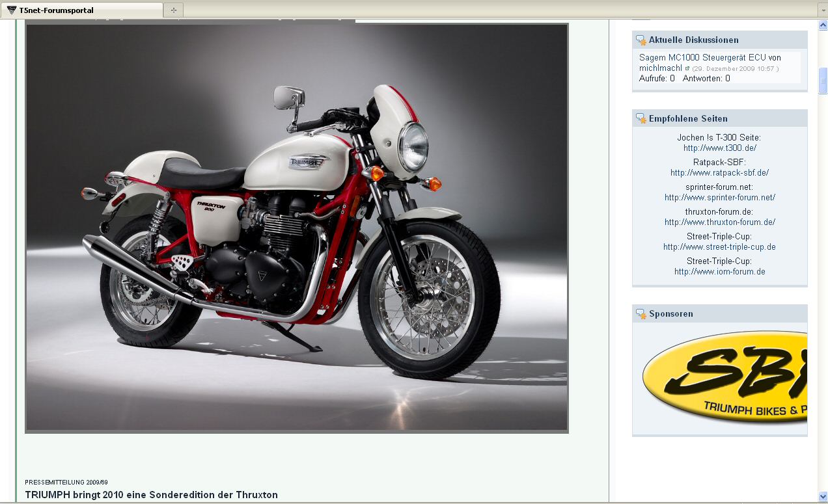Visit the http://www.ratpack-sbf.de/ link
828x504 pixels.
(720, 173)
